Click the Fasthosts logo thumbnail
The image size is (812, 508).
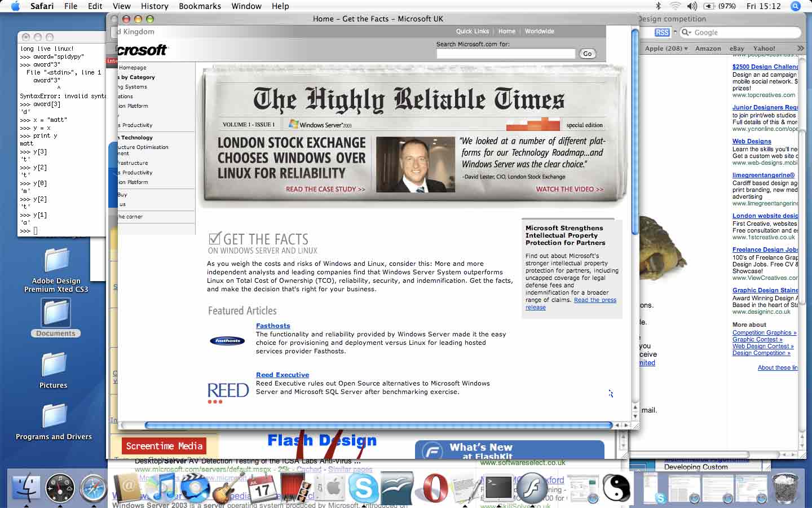[227, 340]
